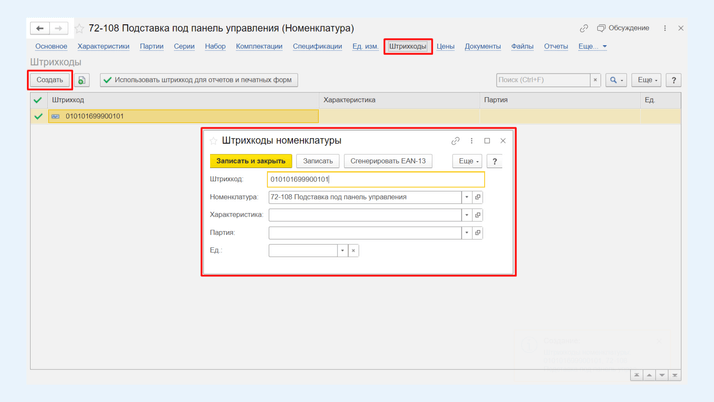
Task: Clear the search field with the x
Action: tap(595, 80)
